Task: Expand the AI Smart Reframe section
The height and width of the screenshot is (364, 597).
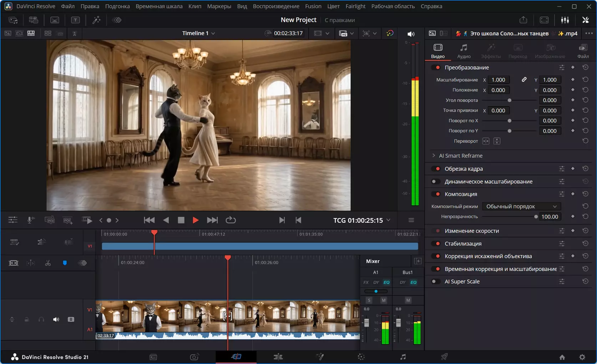Action: 434,156
